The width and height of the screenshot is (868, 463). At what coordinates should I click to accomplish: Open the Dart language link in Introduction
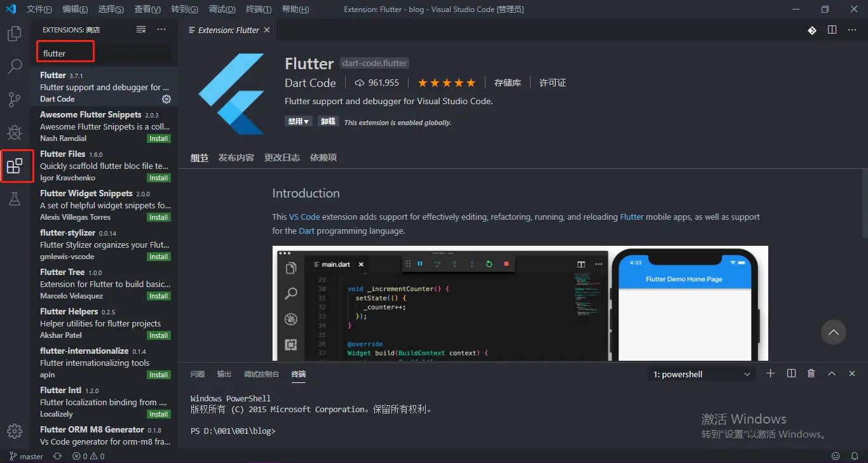pos(306,231)
